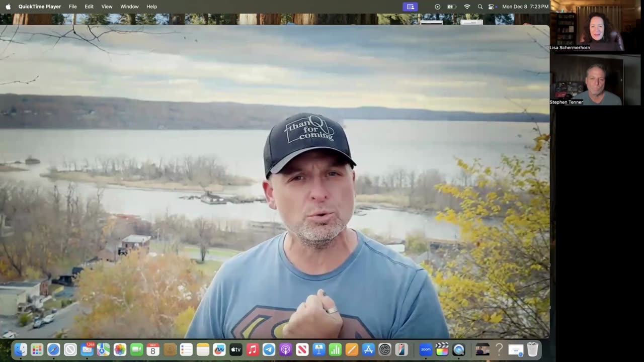Open Reminders from the Dock
Image resolution: width=644 pixels, height=362 pixels.
click(186, 349)
